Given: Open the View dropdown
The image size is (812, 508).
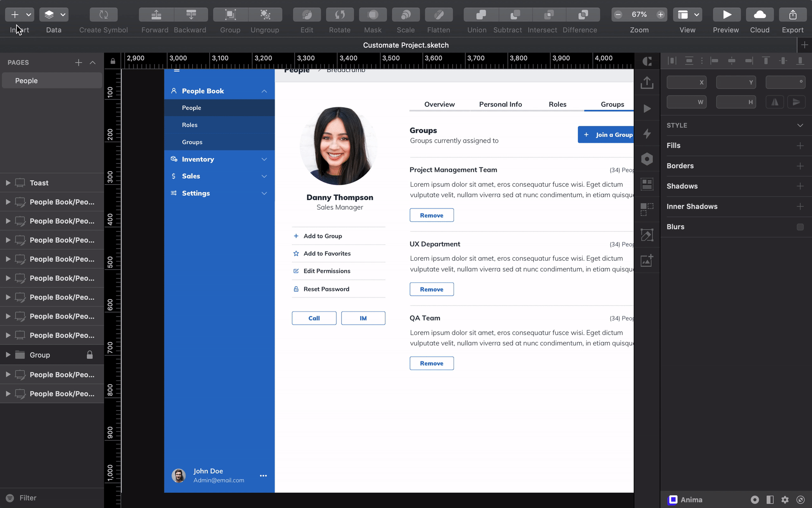Looking at the screenshot, I should (x=688, y=15).
